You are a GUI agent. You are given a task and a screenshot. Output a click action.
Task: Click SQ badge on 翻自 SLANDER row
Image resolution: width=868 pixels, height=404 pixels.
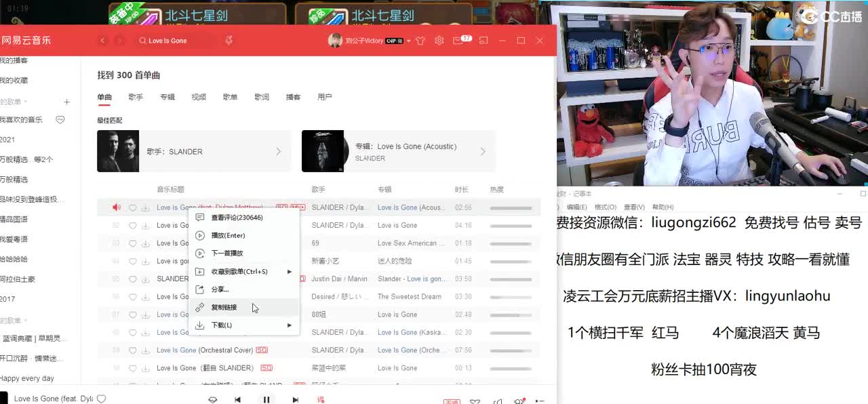coord(267,368)
